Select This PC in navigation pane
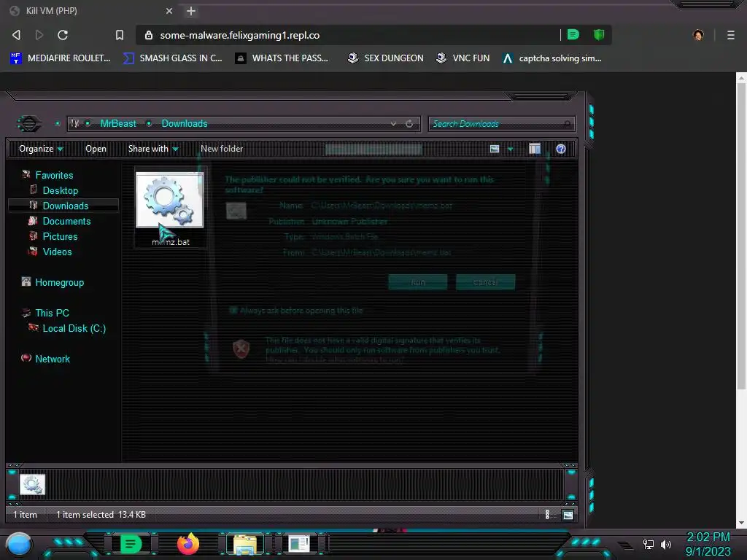 click(x=53, y=313)
